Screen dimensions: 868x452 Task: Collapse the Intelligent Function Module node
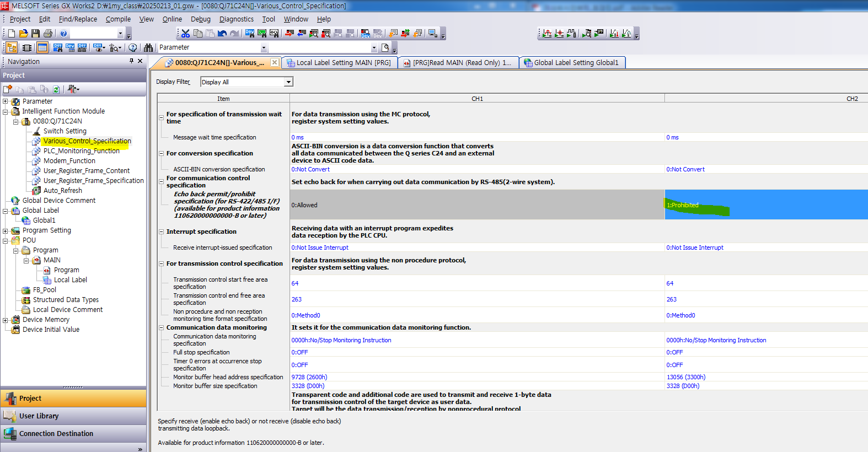coord(6,111)
